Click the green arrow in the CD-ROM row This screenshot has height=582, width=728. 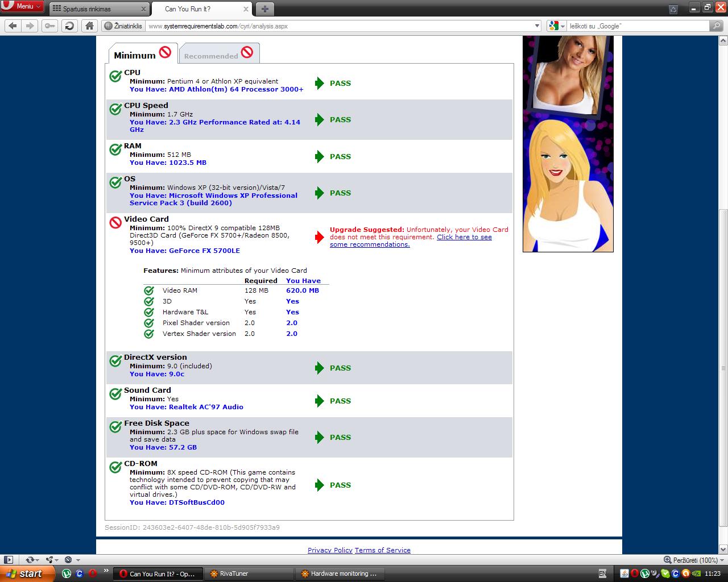[319, 485]
